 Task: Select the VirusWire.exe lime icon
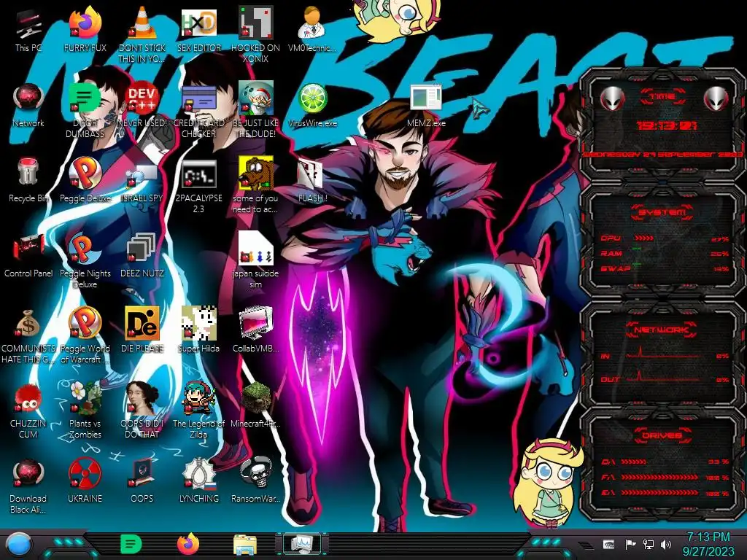[x=312, y=105]
